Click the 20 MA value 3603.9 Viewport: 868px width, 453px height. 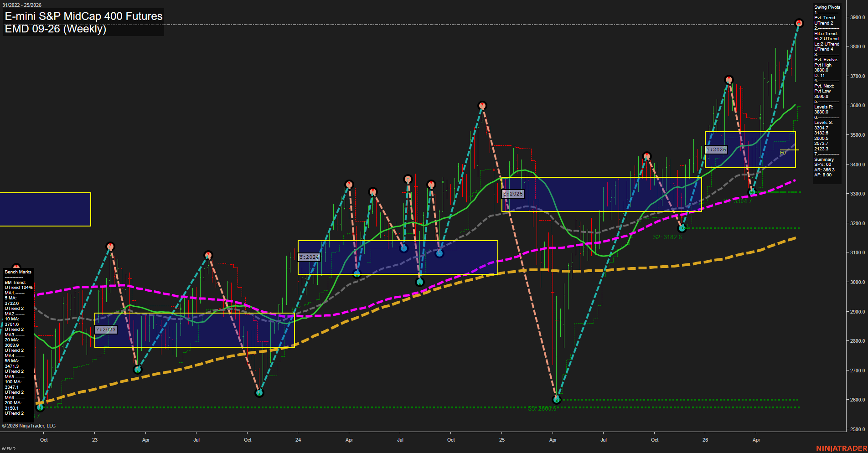[x=12, y=345]
